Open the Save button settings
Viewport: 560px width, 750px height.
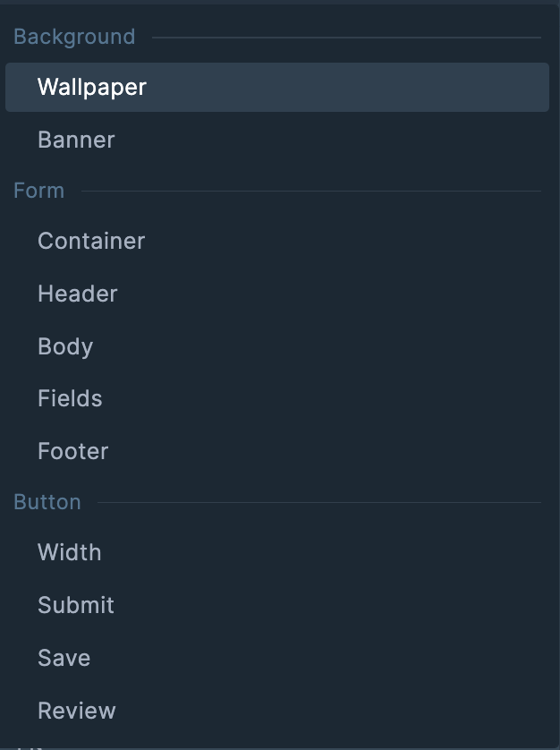[64, 658]
